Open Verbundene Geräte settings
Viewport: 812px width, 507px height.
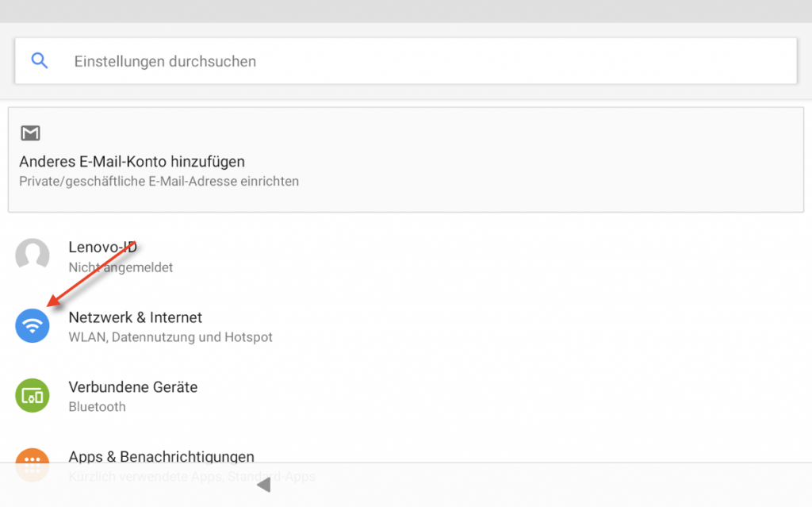click(132, 387)
